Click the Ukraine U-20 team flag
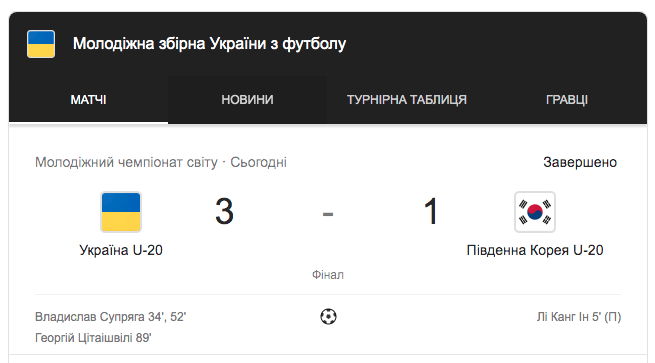 (121, 212)
